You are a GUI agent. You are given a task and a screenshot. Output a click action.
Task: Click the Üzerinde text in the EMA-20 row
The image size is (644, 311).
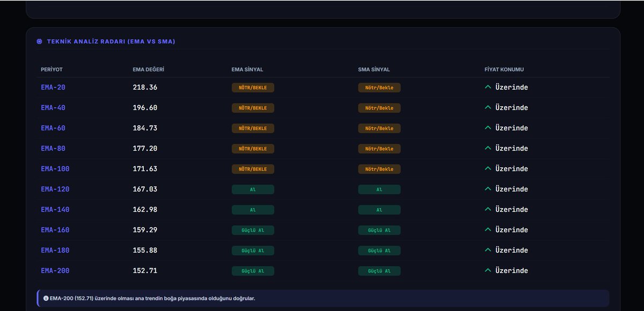(511, 87)
